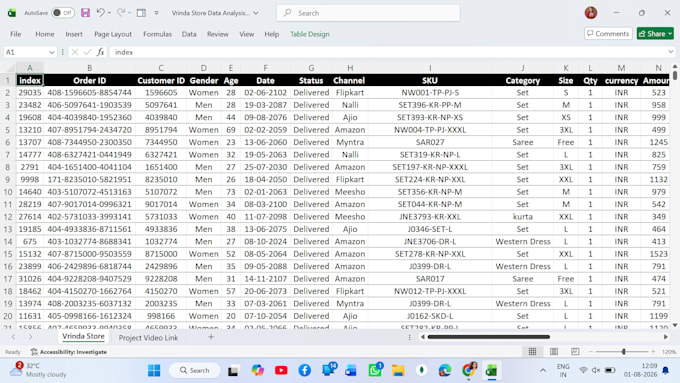
Task: Open the Table Design ribbon tab
Action: pyautogui.click(x=310, y=34)
